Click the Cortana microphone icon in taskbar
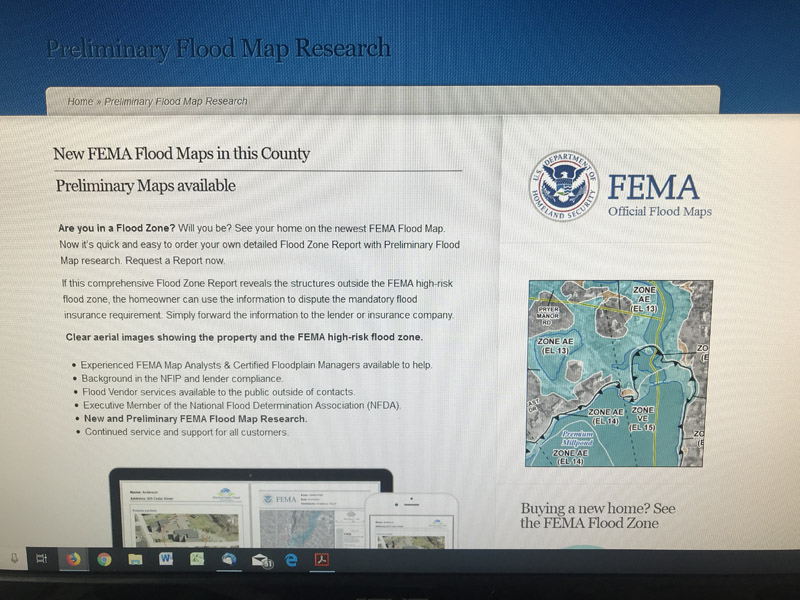Image resolution: width=800 pixels, height=600 pixels. 14,558
